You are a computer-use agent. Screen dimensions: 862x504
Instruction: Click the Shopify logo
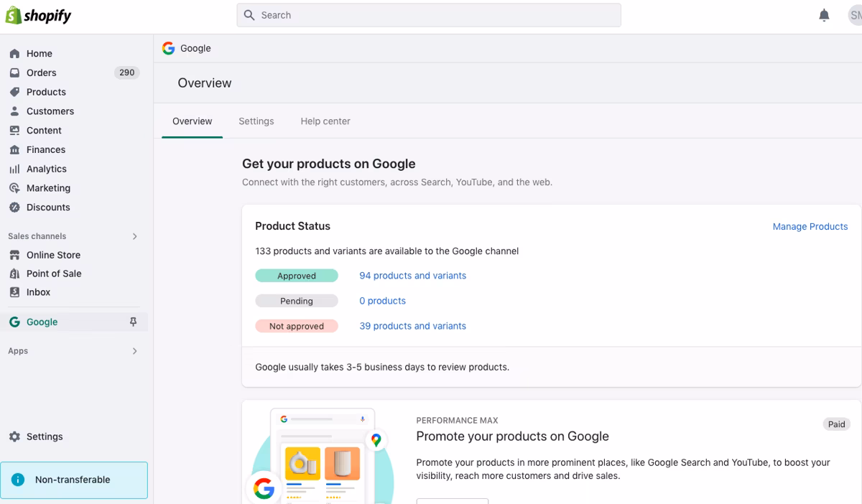pos(39,15)
